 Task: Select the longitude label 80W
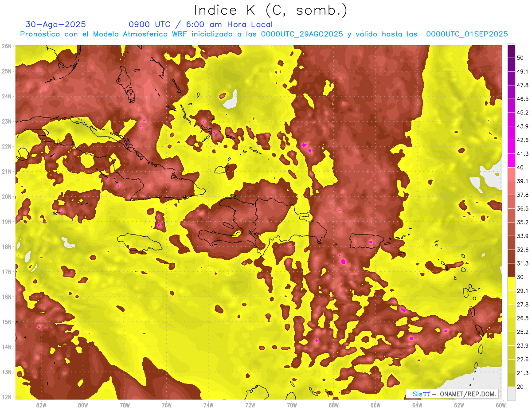(82, 405)
